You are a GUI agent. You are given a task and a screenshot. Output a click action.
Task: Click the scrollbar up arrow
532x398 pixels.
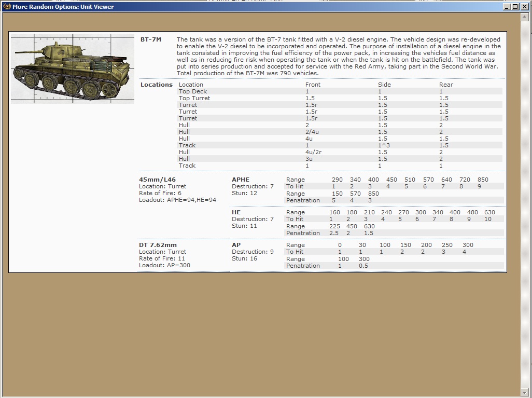(x=525, y=16)
